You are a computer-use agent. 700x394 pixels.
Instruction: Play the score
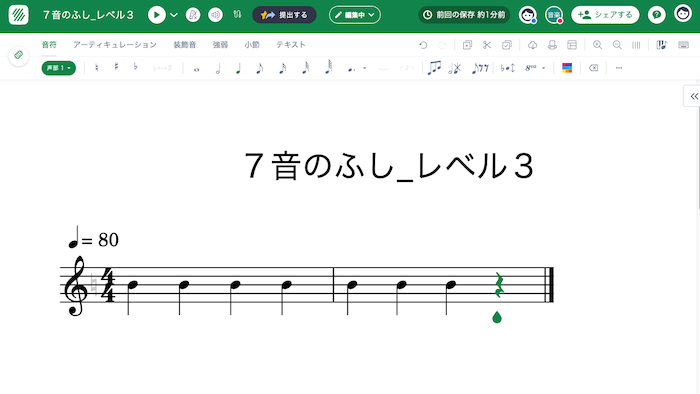[x=156, y=15]
